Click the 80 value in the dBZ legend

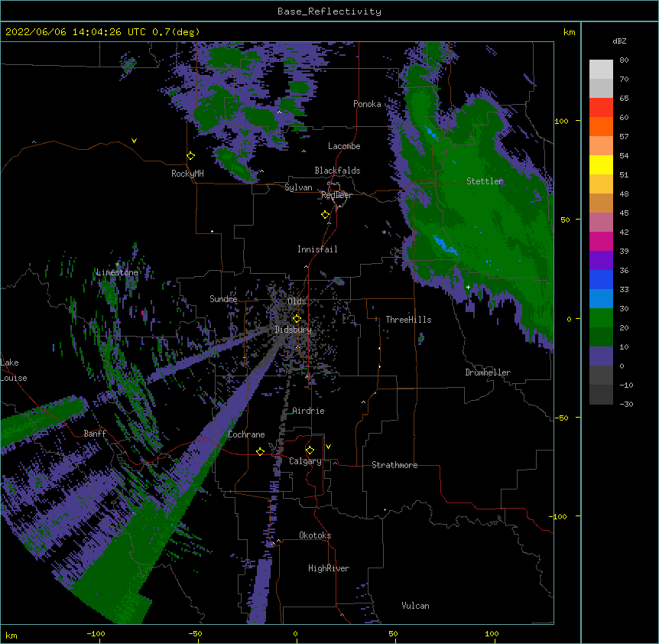(624, 60)
